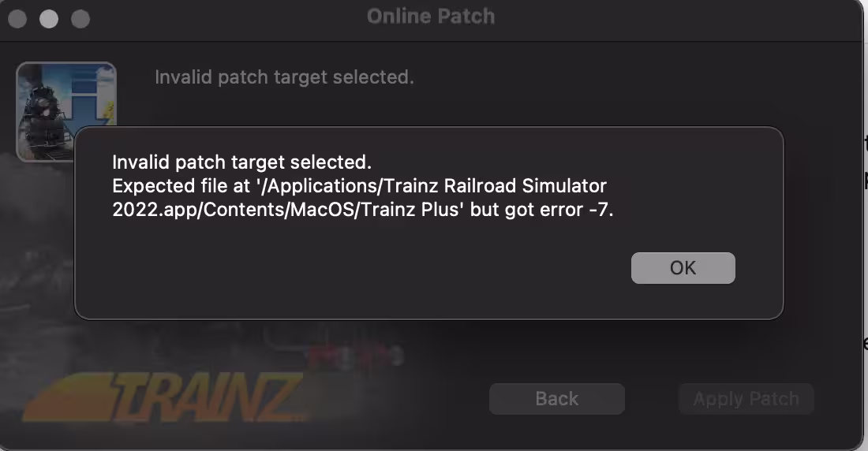Click the '2022.app/Contents/MacOS/Trainz Plus' text
Viewport: 868px width, 451px height.
coord(288,210)
